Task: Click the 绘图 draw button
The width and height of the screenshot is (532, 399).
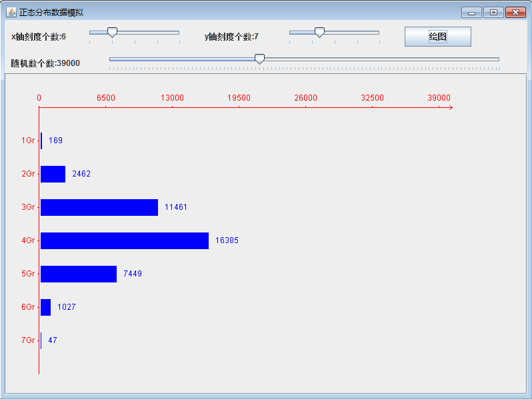Action: point(438,37)
